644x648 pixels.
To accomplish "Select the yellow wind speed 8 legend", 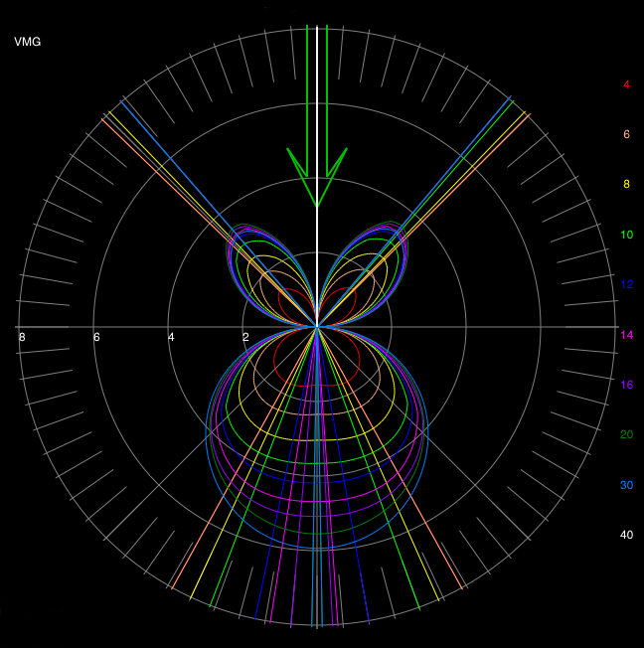I will [x=627, y=184].
